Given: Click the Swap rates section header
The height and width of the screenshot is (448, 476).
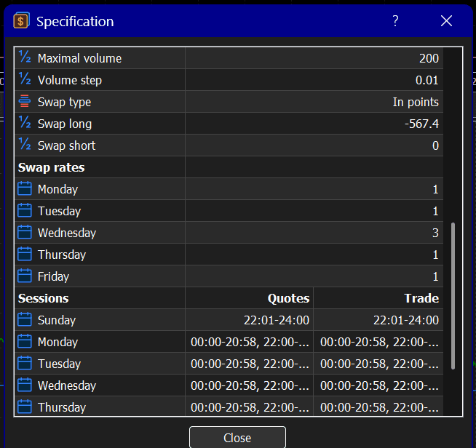Looking at the screenshot, I should (51, 167).
